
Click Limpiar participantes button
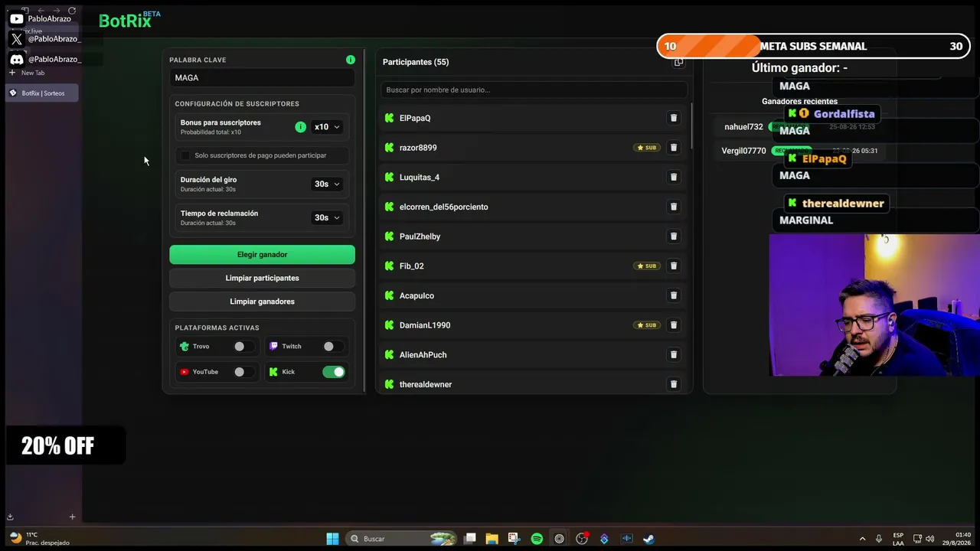[x=262, y=278]
